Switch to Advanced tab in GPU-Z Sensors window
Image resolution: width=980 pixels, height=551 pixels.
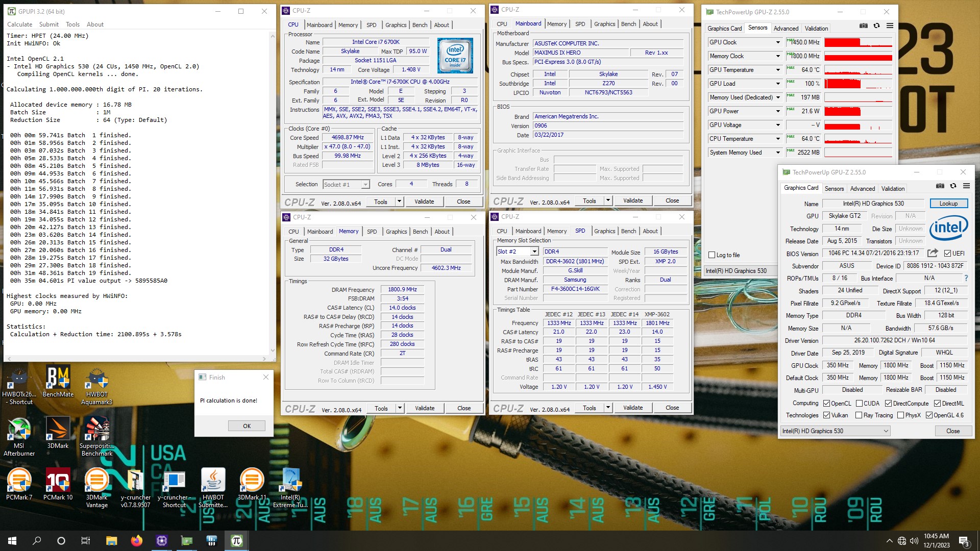pos(786,29)
